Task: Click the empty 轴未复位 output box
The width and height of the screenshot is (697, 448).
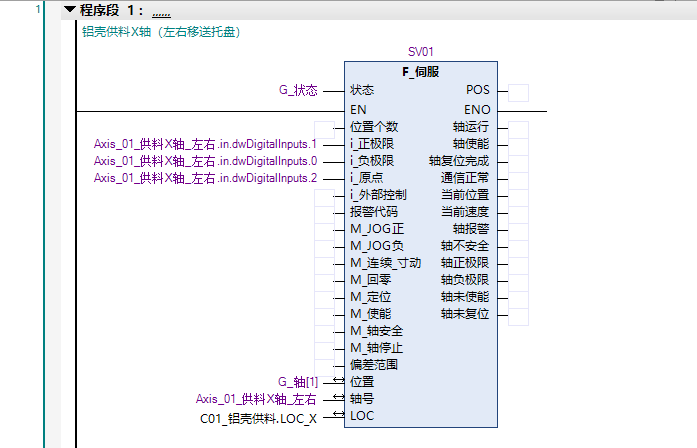Action: 518,314
